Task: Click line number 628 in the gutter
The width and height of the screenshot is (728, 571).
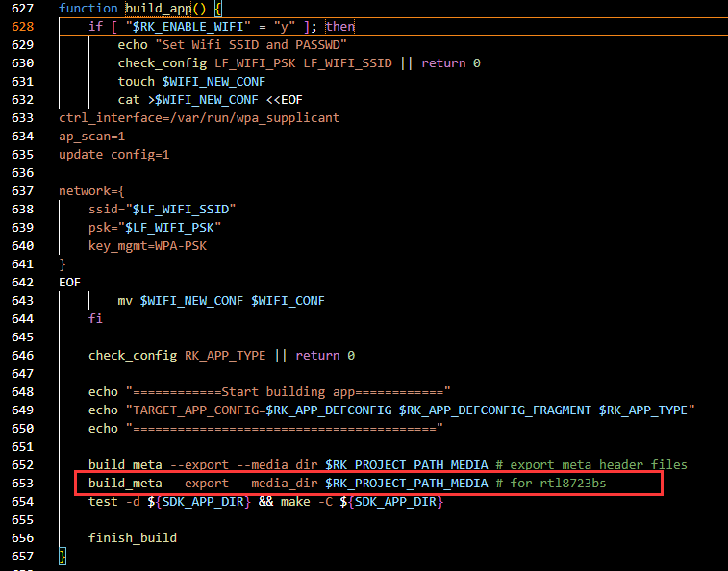Action: [22, 27]
